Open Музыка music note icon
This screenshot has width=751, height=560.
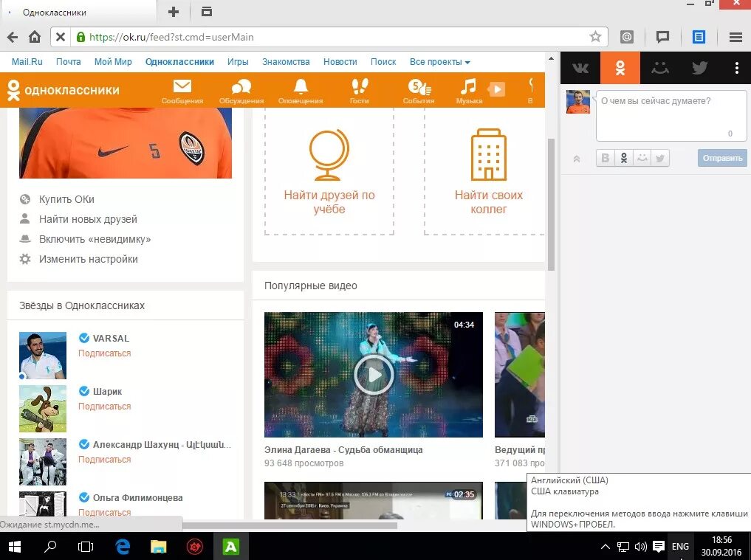(x=469, y=91)
